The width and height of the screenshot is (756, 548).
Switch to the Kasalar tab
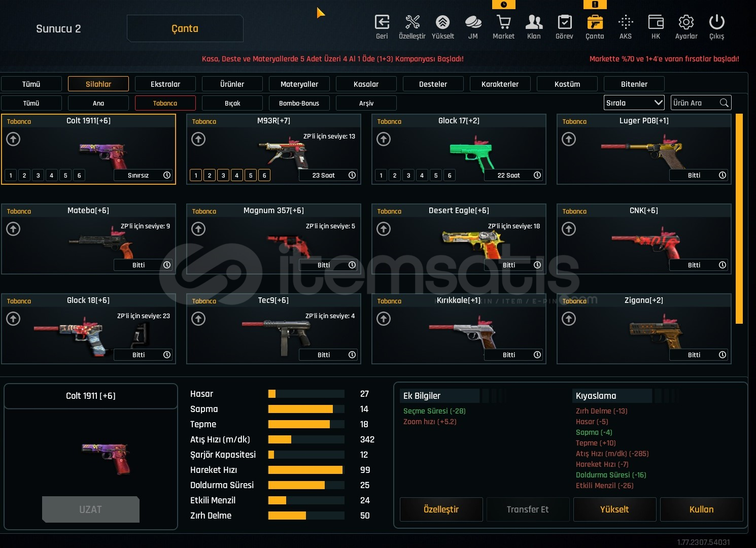[x=366, y=84]
